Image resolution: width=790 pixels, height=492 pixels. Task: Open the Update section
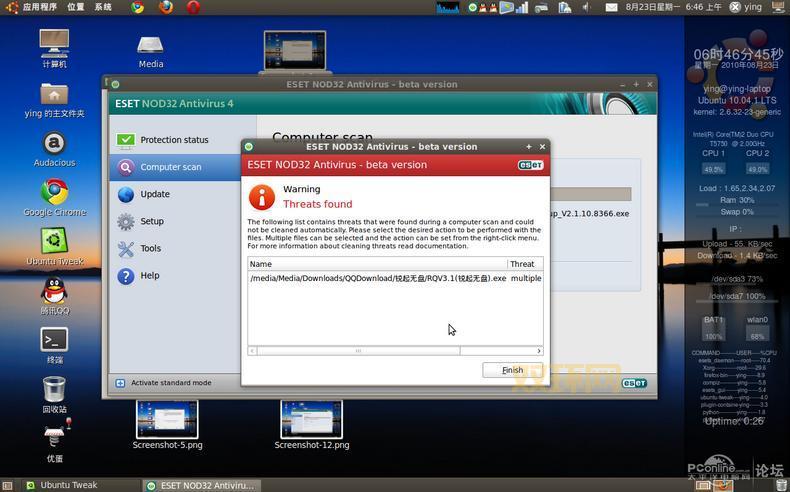coord(154,194)
